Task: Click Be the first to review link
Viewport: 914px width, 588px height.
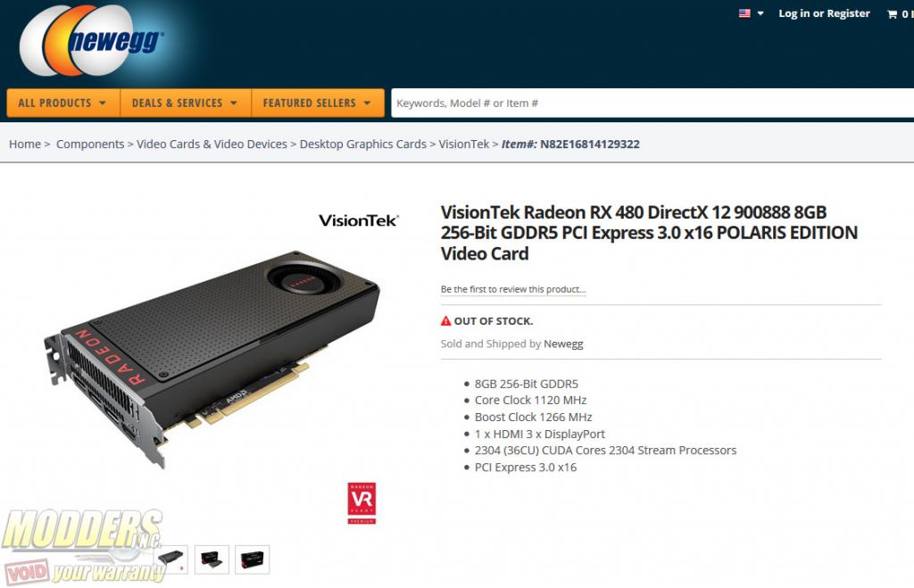Action: point(513,290)
